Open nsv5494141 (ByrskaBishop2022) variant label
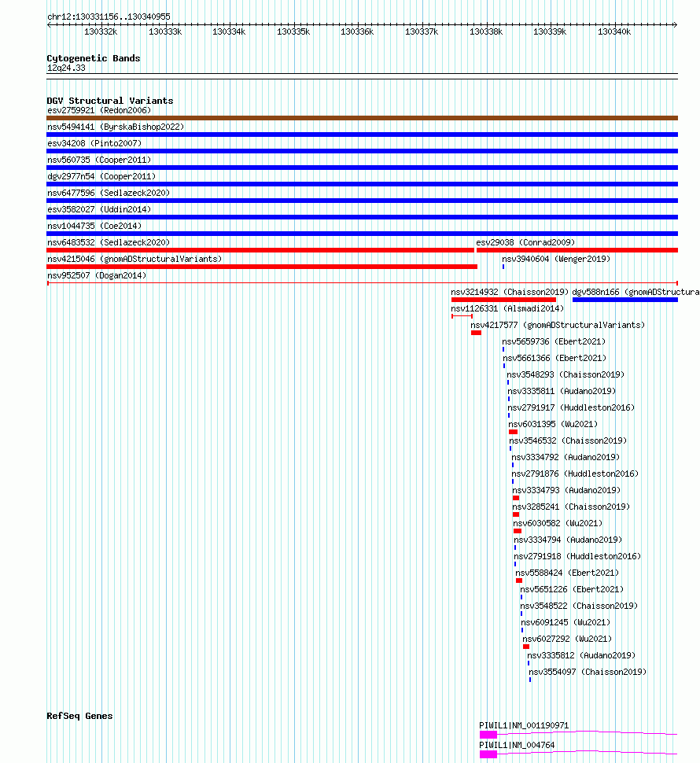The image size is (700, 763). [x=116, y=127]
